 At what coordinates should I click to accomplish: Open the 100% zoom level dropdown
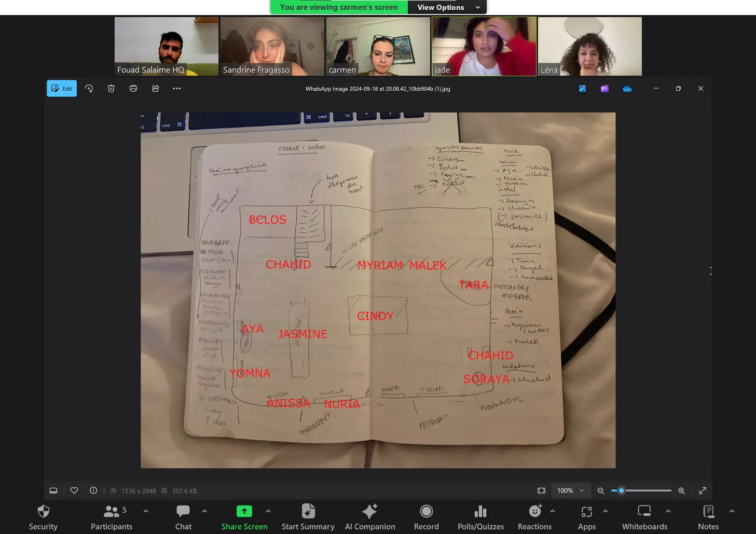coord(571,490)
